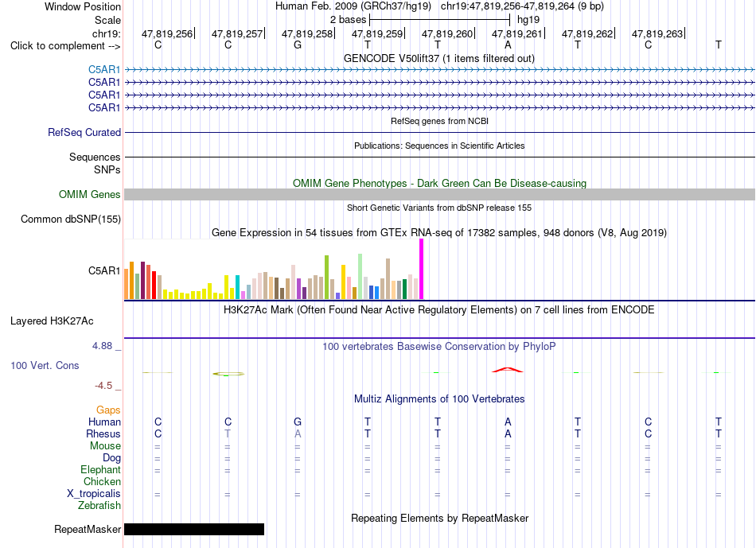Click the 4.88 PhyloP scale value
756x548 pixels.
(x=102, y=346)
